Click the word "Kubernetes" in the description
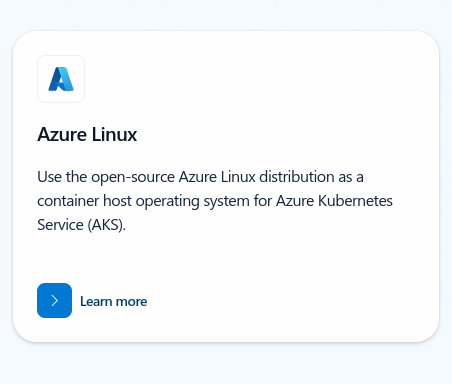 point(355,201)
